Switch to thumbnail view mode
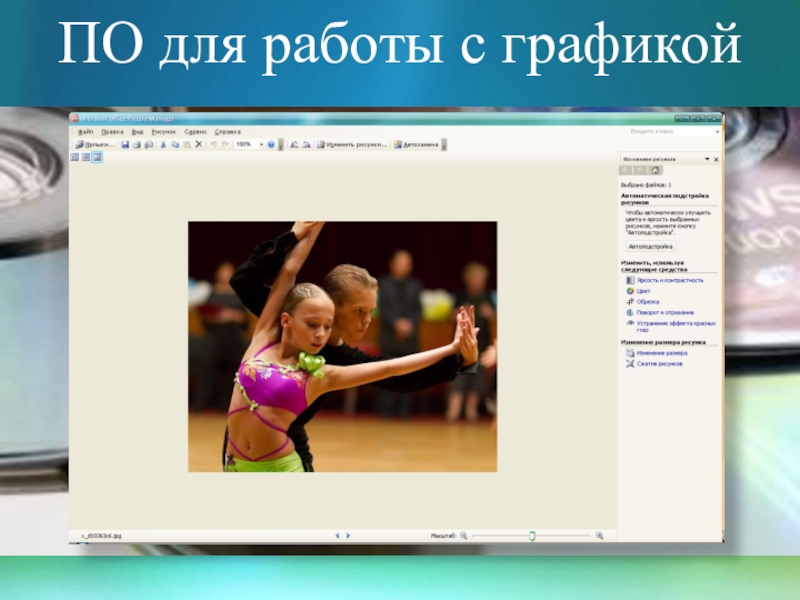The height and width of the screenshot is (600, 800). [75, 157]
